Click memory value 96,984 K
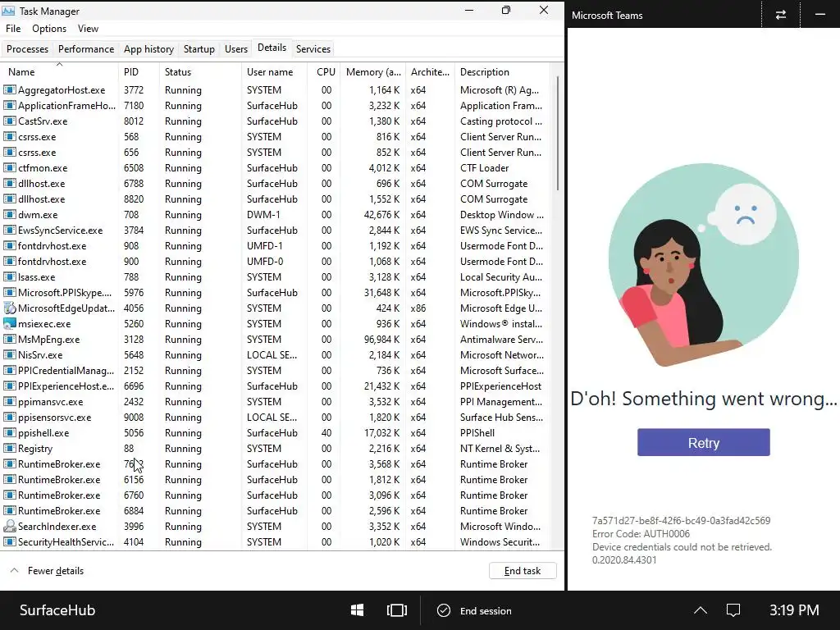 click(x=382, y=340)
